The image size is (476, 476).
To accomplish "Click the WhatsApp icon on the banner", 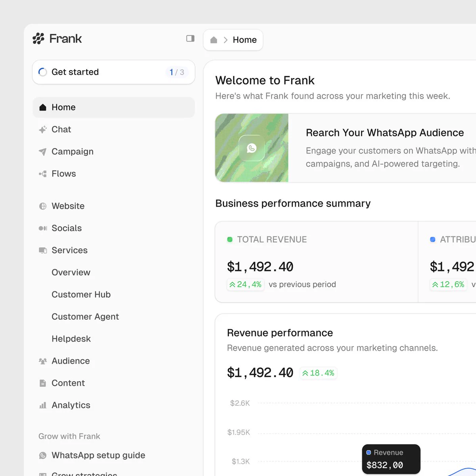I will tap(252, 148).
